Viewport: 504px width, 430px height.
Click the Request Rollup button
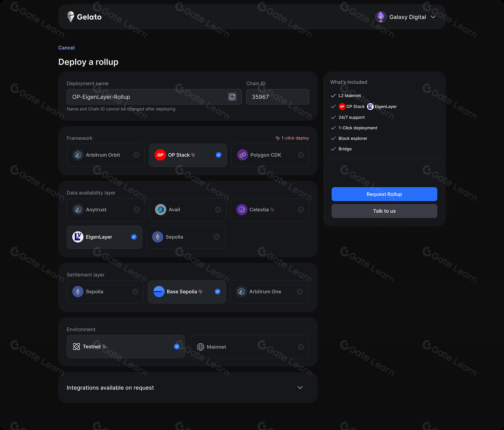384,194
